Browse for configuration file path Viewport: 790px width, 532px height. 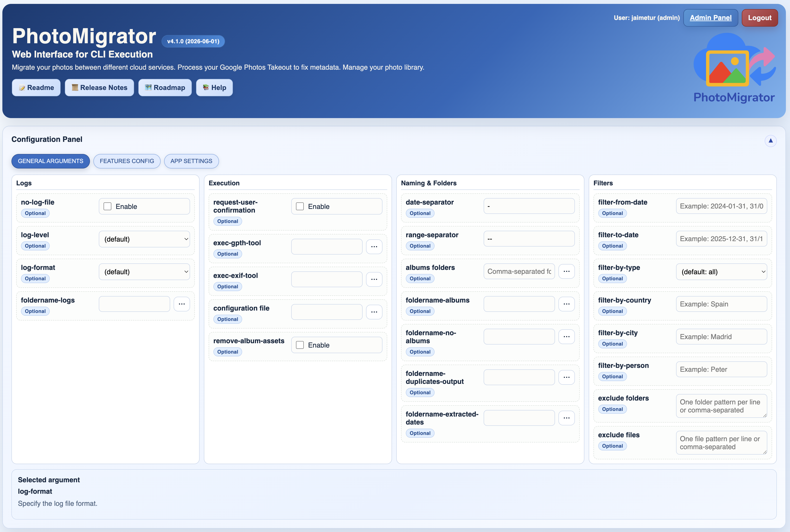(374, 312)
